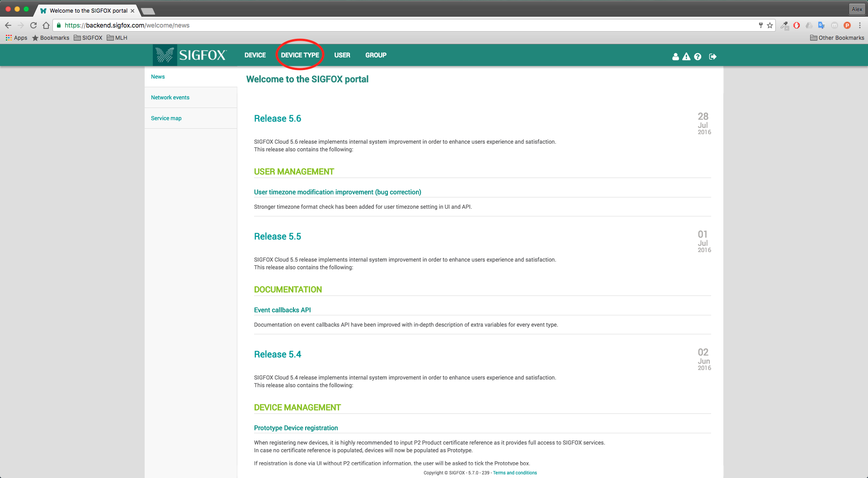Open the help question mark icon
The image size is (868, 478).
click(698, 56)
